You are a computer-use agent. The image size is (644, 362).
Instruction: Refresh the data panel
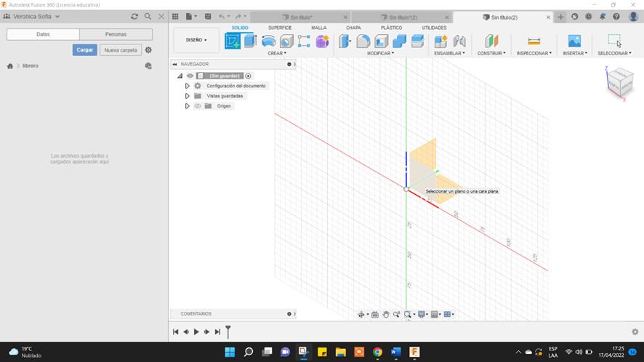pos(134,17)
